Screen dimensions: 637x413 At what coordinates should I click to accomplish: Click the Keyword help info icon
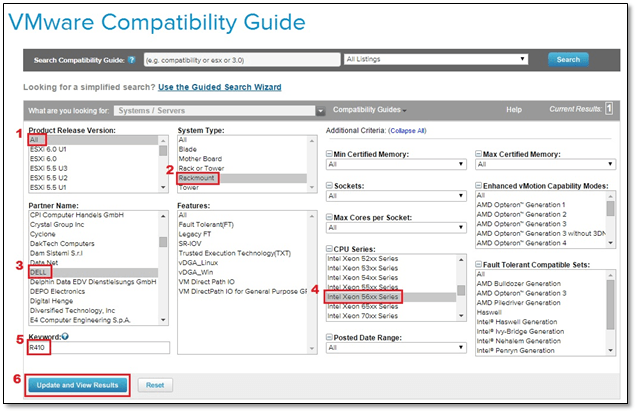click(65, 336)
